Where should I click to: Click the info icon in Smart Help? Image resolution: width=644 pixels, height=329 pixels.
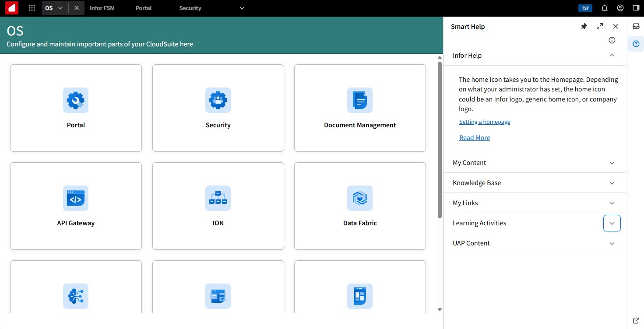pyautogui.click(x=612, y=40)
